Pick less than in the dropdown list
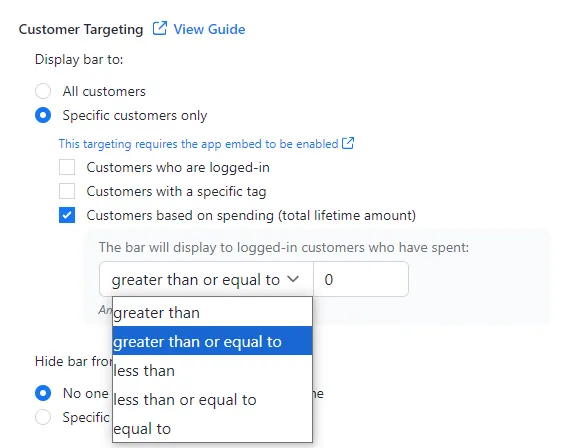The image size is (567, 448). click(x=212, y=370)
